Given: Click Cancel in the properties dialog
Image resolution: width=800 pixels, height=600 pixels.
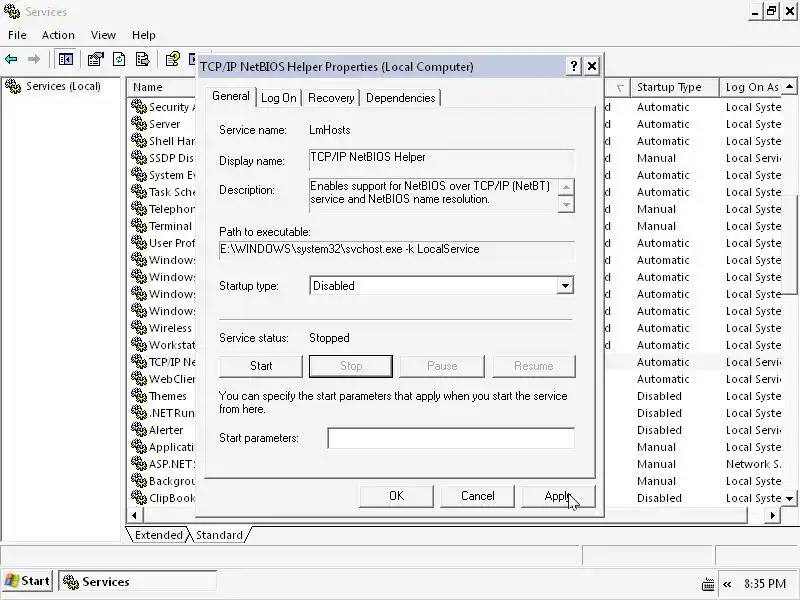Looking at the screenshot, I should tap(478, 496).
